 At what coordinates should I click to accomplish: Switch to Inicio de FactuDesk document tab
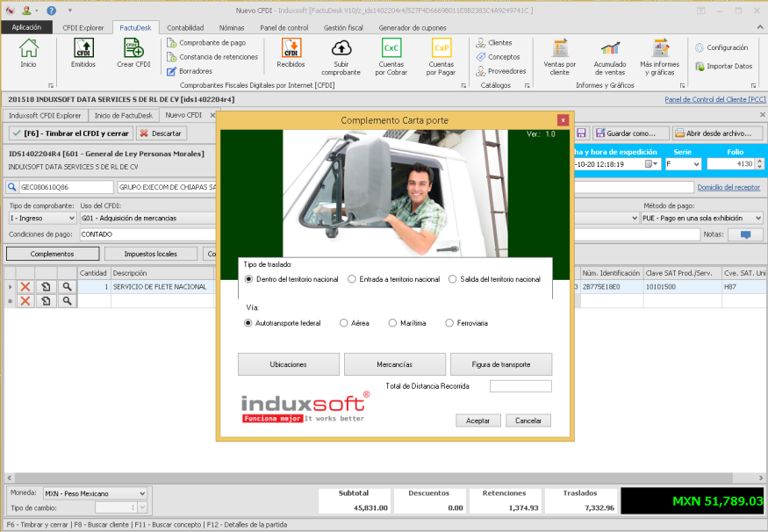tap(124, 116)
